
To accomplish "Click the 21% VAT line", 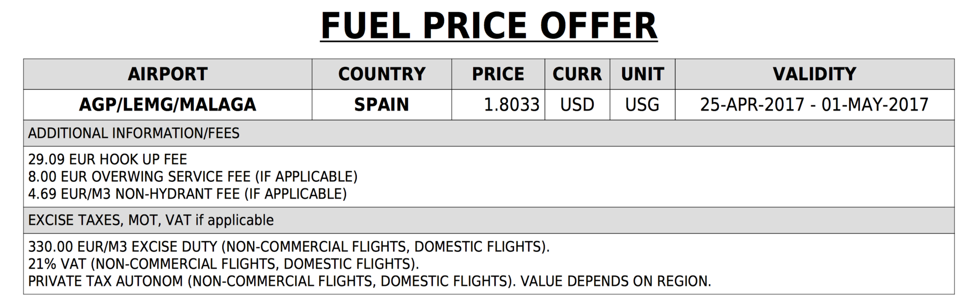I will pos(224,264).
